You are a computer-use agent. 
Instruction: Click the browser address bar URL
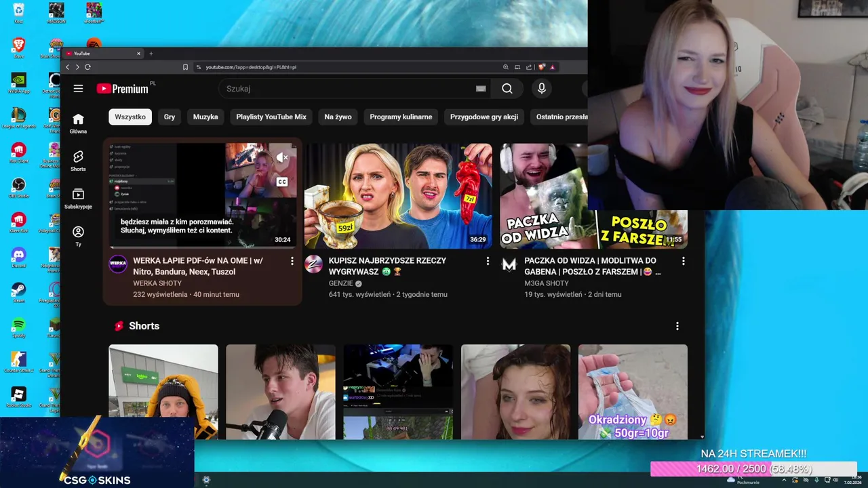pos(251,67)
